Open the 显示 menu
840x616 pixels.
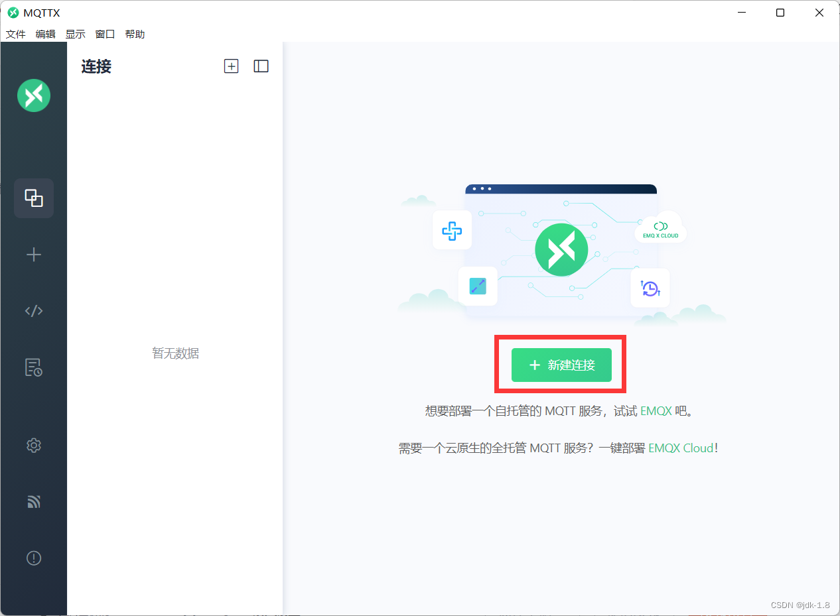(76, 34)
